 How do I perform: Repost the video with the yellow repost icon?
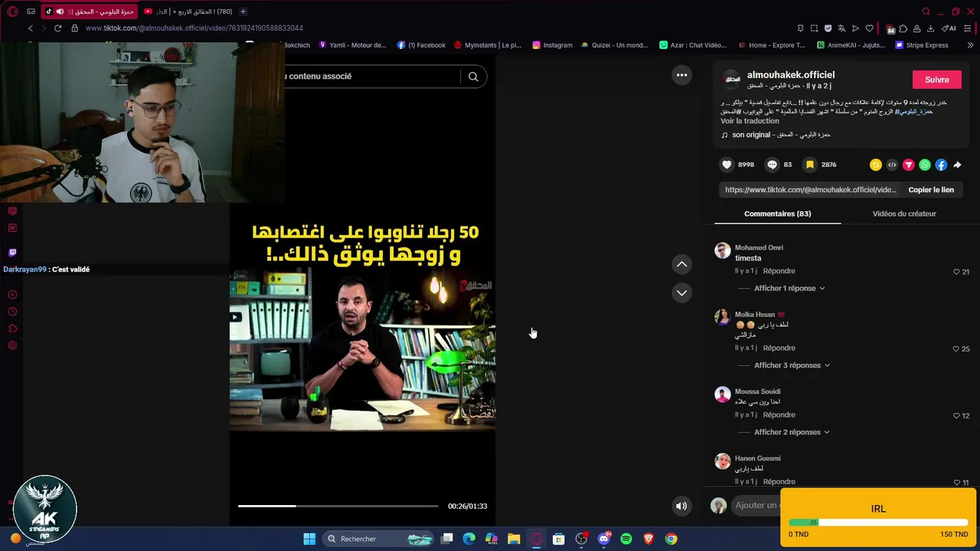[876, 165]
